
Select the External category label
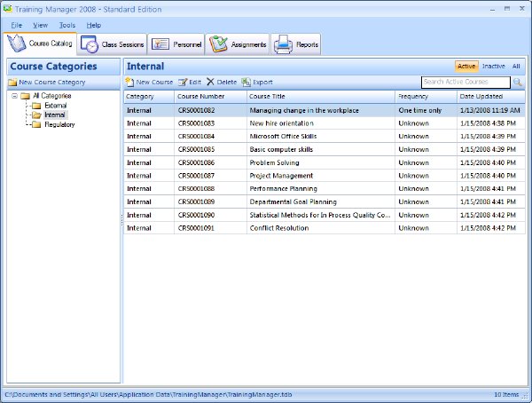56,106
